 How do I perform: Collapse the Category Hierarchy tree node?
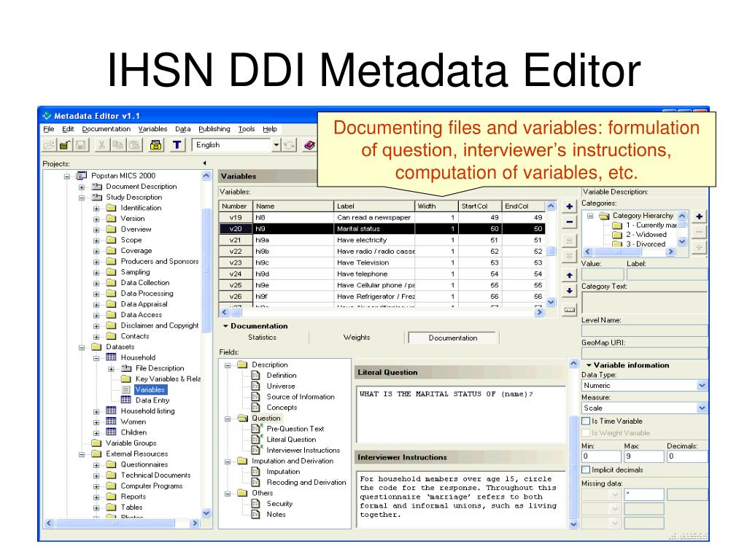(590, 216)
